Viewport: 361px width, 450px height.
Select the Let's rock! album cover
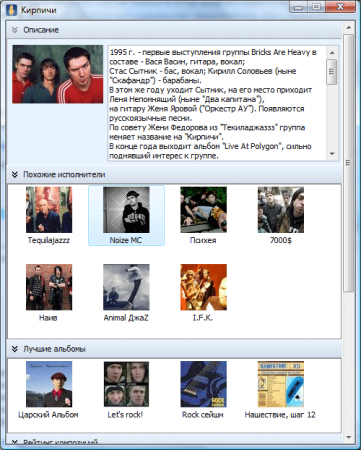(x=126, y=384)
